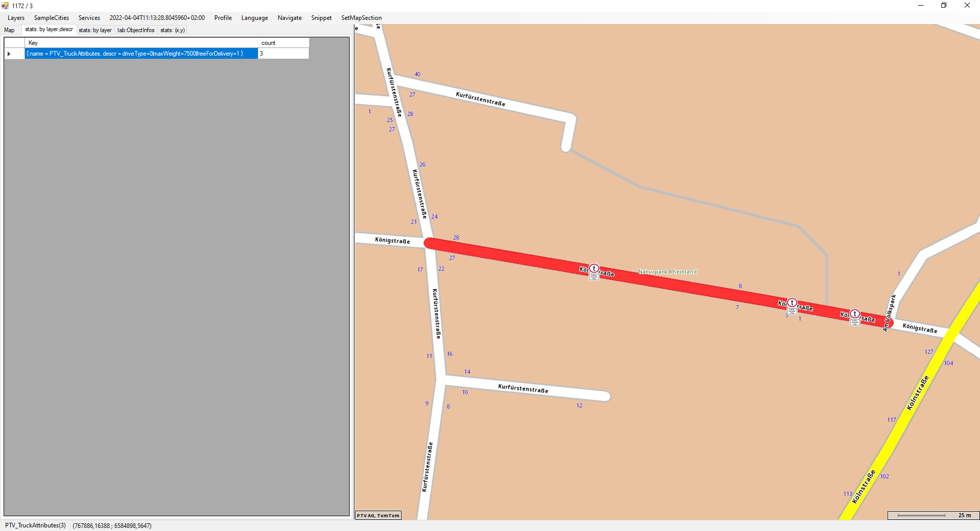Open the Services menu
This screenshot has height=531, width=980.
[89, 18]
